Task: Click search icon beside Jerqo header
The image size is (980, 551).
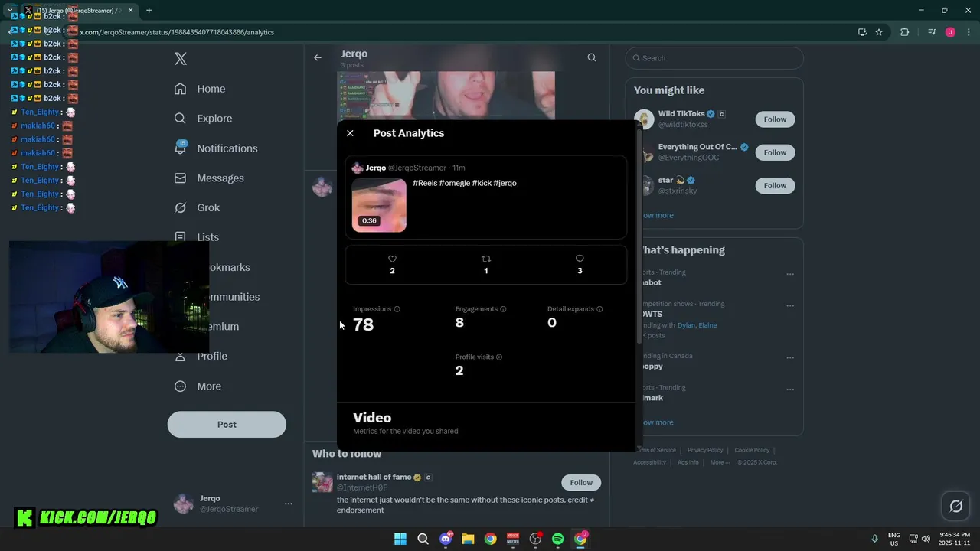Action: 592,57
